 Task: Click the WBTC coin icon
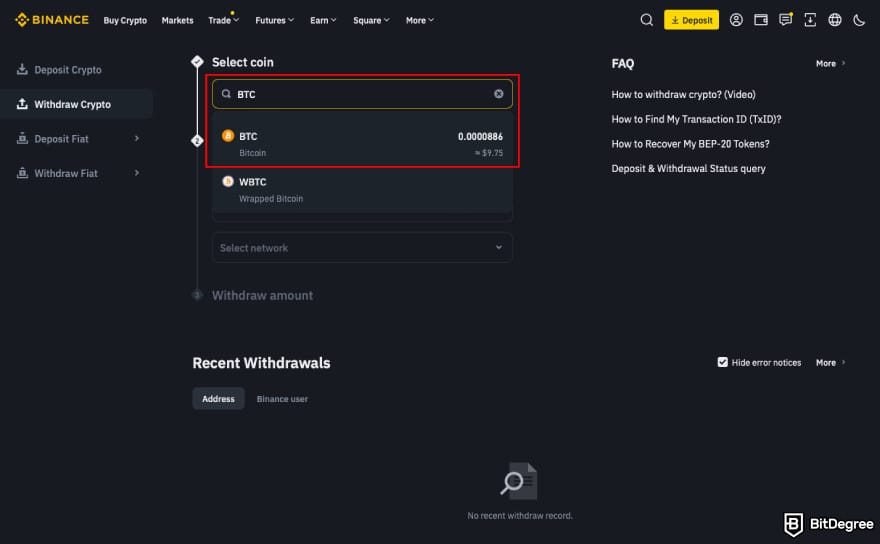point(228,181)
